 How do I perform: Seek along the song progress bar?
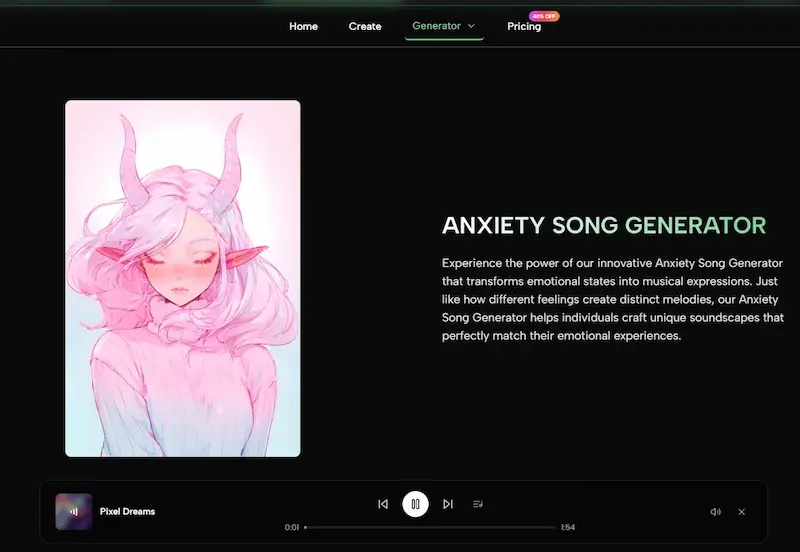click(430, 528)
